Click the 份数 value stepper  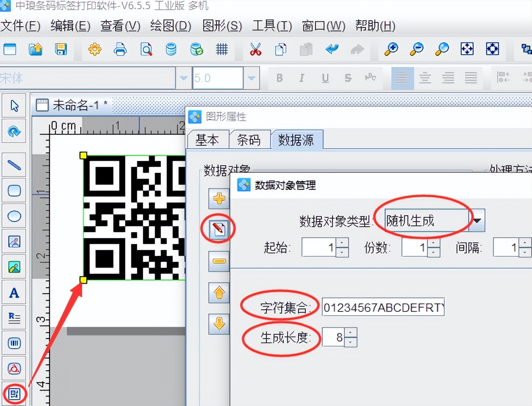pyautogui.click(x=434, y=247)
